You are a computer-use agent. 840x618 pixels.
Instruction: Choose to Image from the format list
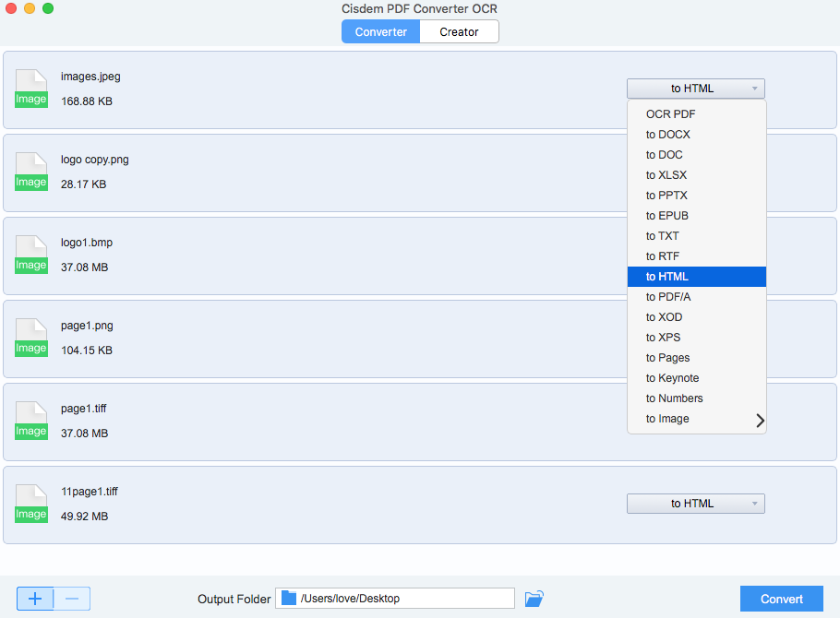[696, 420]
